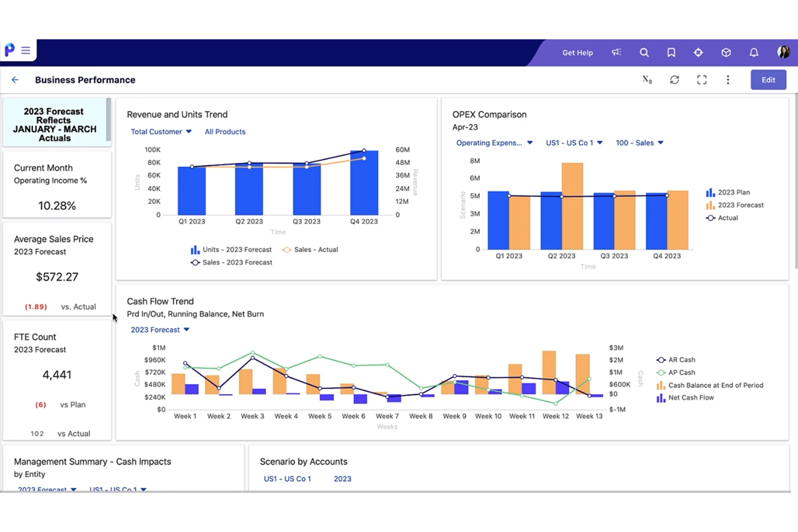The height and width of the screenshot is (532, 798).
Task: Enter fullscreen mode via expand icon
Action: [x=701, y=80]
